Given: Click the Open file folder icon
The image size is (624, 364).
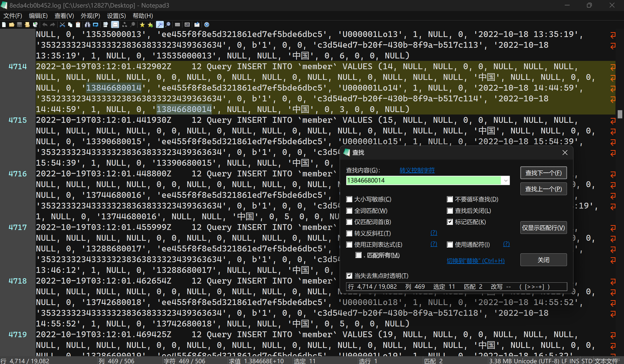Looking at the screenshot, I should click(12, 25).
